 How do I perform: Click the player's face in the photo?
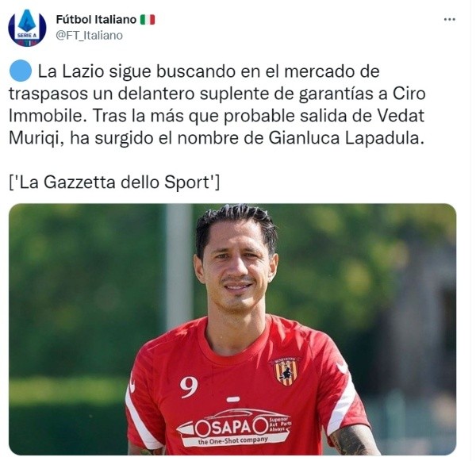tap(236, 265)
